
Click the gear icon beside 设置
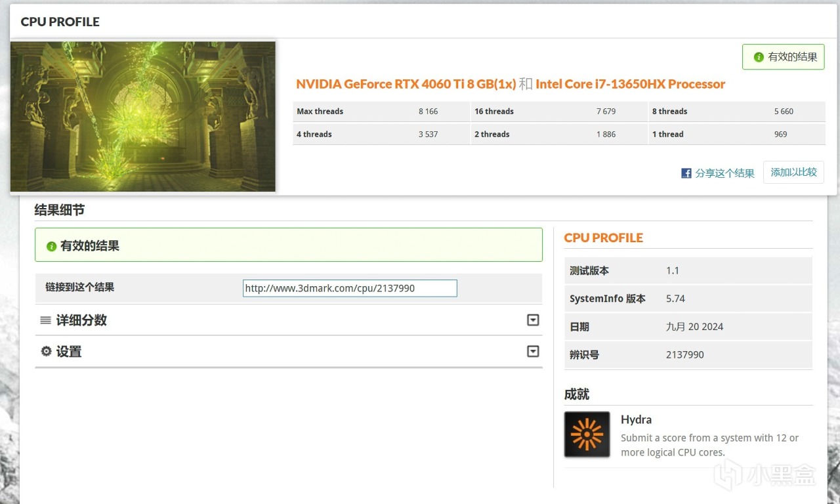46,351
